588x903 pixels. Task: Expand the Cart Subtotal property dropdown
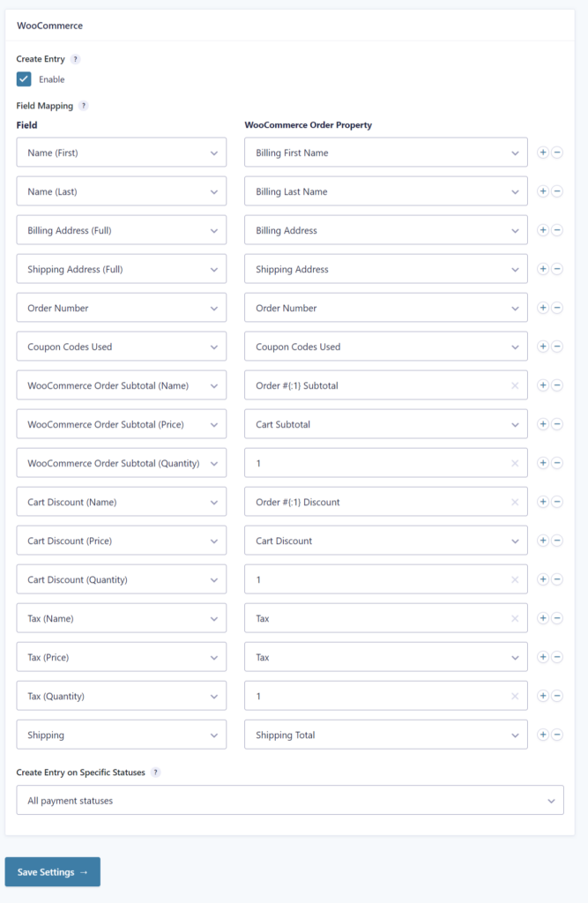point(385,424)
